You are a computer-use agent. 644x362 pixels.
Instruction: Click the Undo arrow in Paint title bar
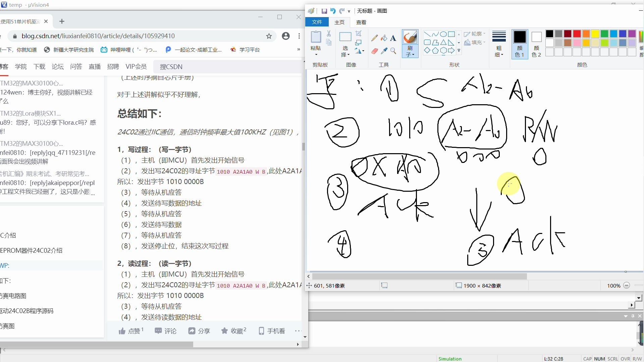[x=333, y=11]
